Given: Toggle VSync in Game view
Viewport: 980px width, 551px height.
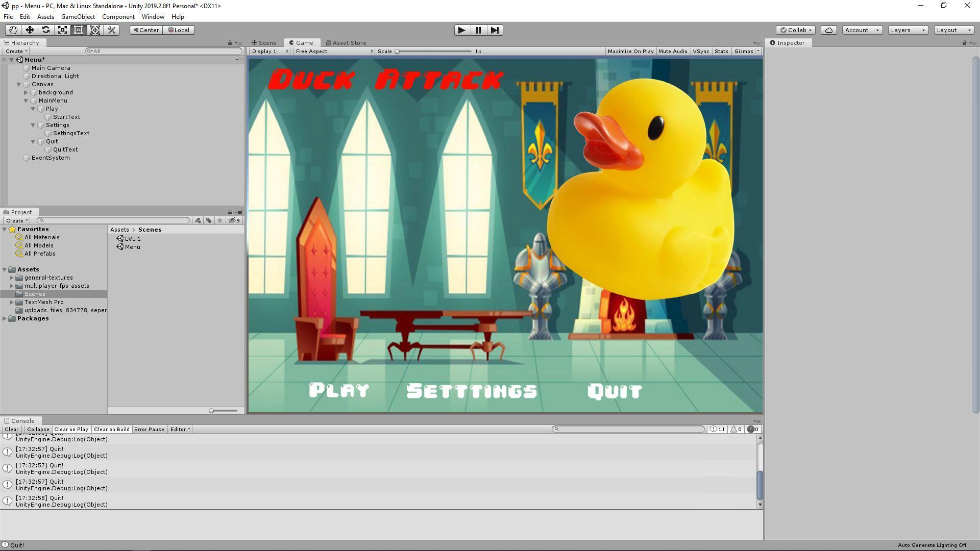Looking at the screenshot, I should 701,52.
